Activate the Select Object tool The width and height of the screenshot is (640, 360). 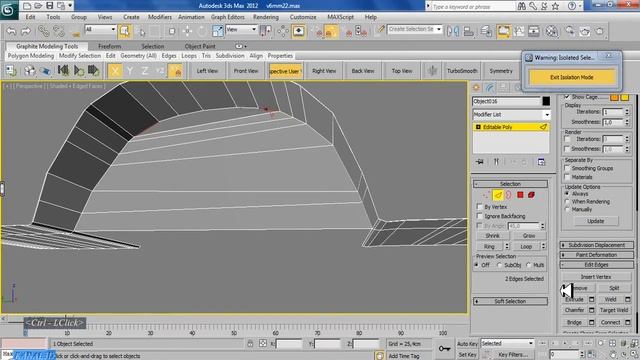pos(125,31)
